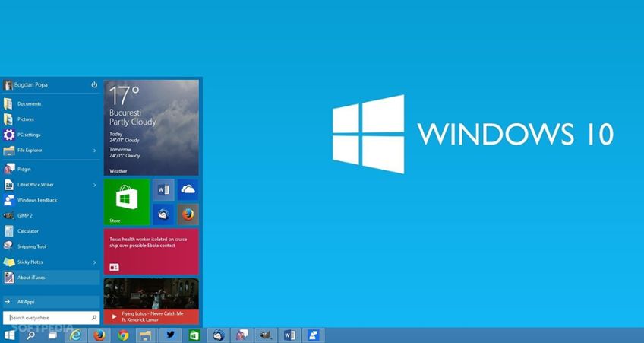Click magnifier icon in Search everywhere box

click(94, 318)
